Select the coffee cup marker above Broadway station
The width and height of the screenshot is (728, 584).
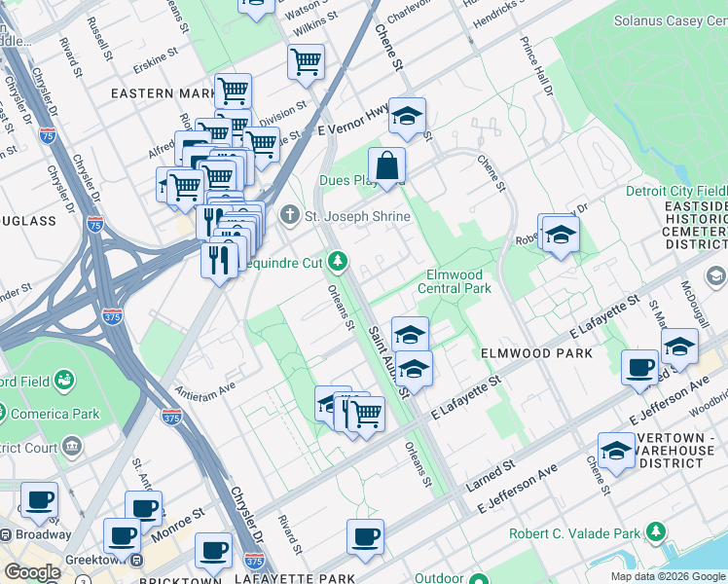click(39, 500)
